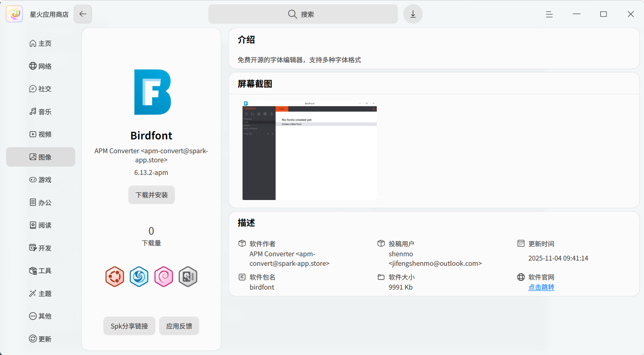This screenshot has width=644, height=355.
Task: Open the 阅读 reading category
Action: pyautogui.click(x=41, y=225)
